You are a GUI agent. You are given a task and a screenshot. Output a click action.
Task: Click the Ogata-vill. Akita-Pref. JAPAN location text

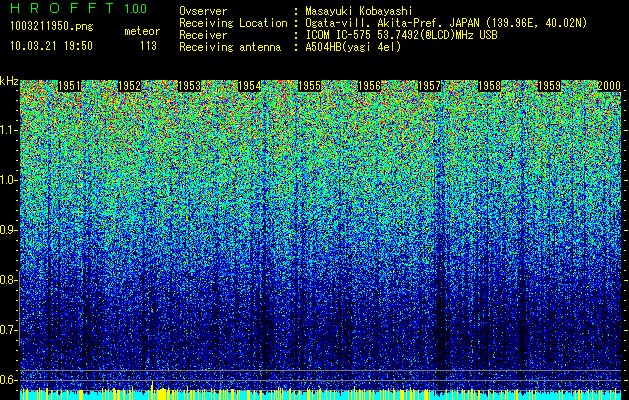coord(446,23)
